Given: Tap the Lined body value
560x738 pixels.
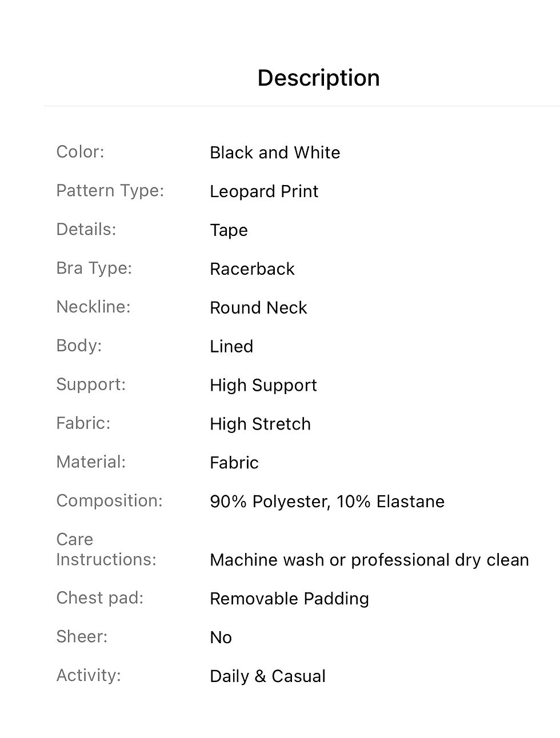Looking at the screenshot, I should click(x=231, y=347).
